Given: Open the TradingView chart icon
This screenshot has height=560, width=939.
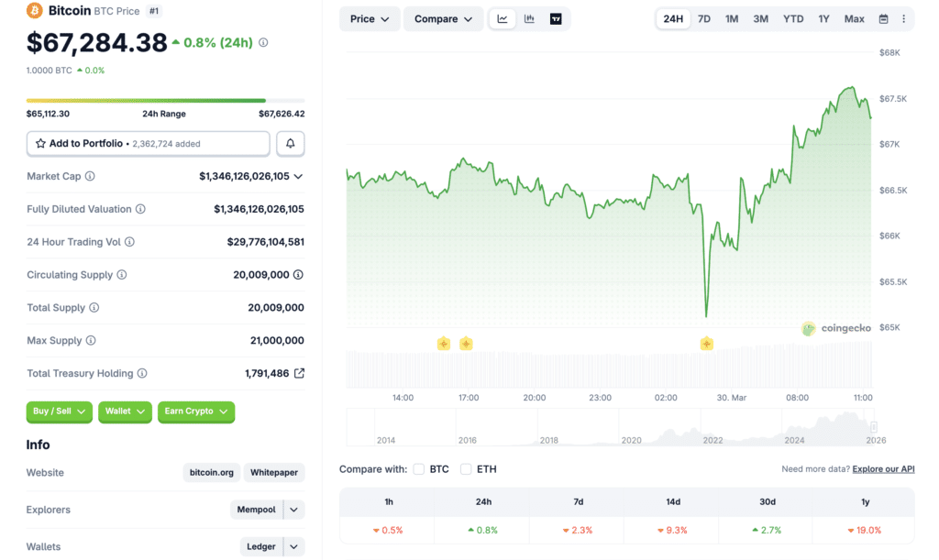Looking at the screenshot, I should click(556, 19).
